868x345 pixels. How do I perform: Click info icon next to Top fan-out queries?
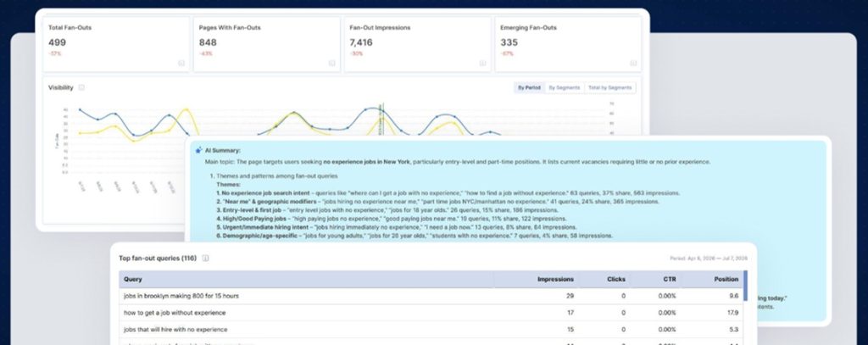coord(205,258)
